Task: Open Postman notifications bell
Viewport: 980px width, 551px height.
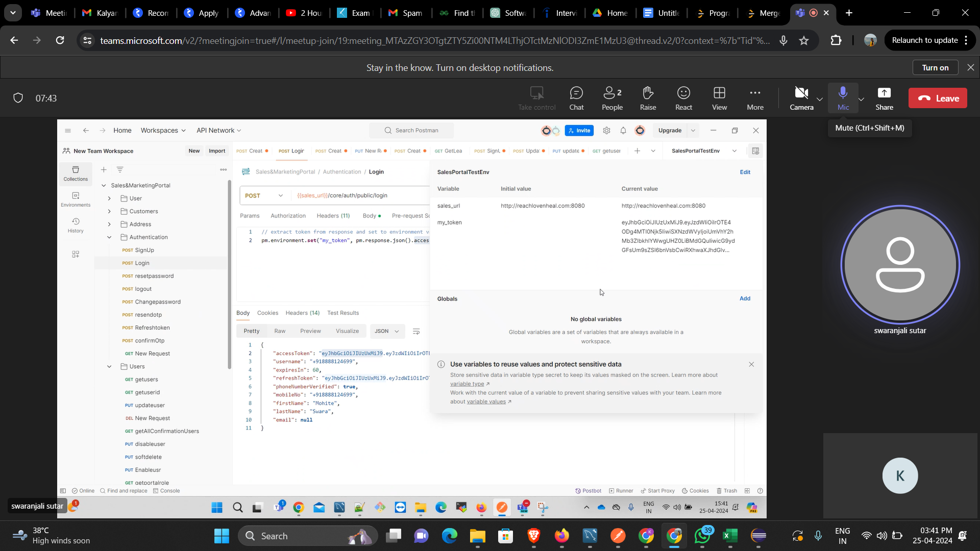Action: tap(623, 131)
